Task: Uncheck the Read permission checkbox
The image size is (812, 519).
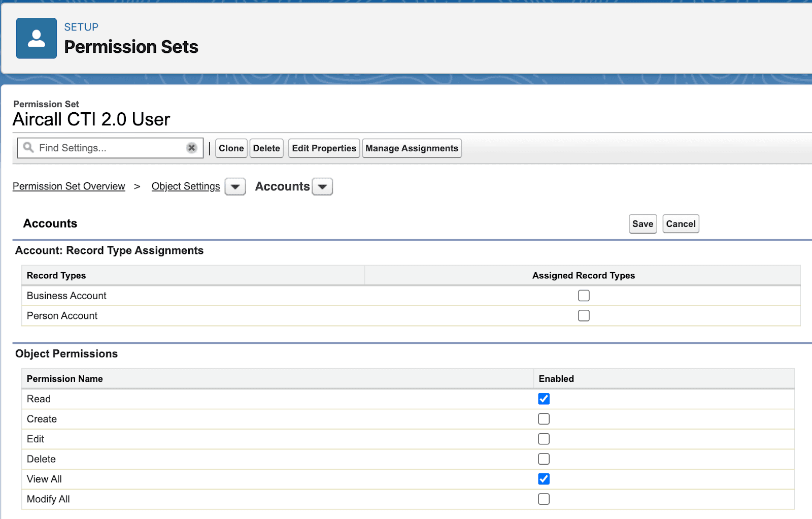Action: point(544,399)
